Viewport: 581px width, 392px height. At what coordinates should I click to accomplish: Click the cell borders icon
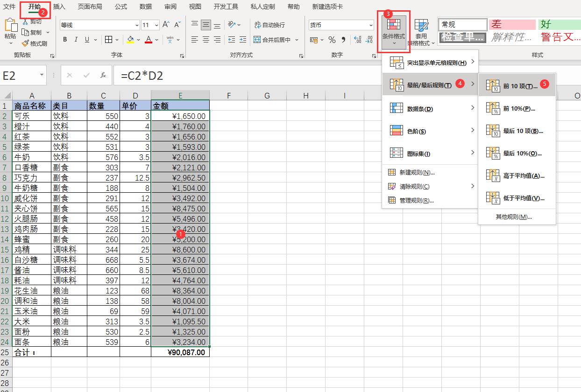(108, 40)
